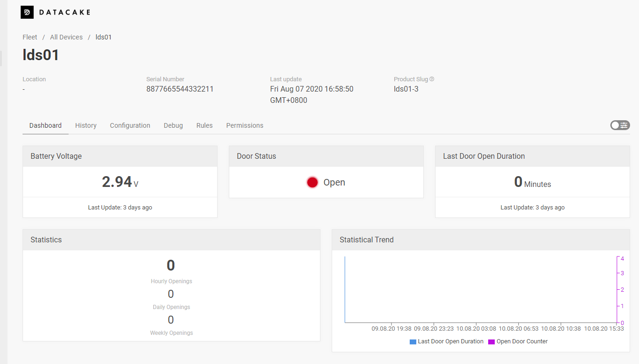Click the lds01 device title heading
Image resolution: width=639 pixels, height=364 pixels.
pos(41,55)
